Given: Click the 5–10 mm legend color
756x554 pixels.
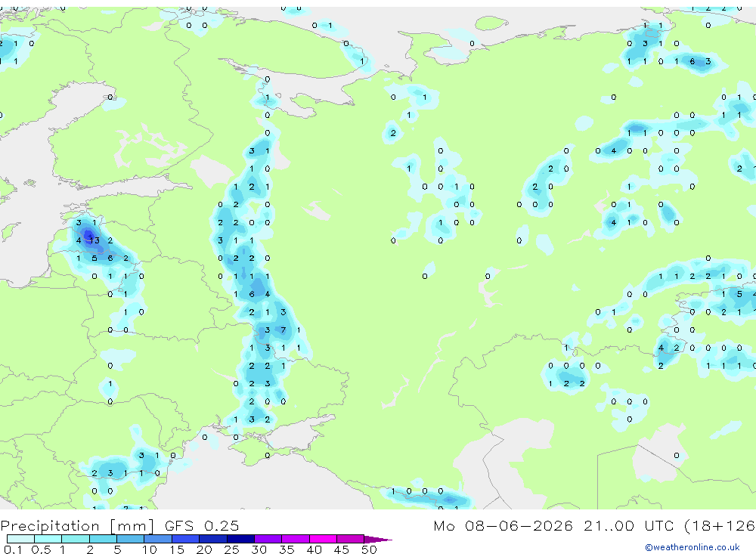Looking at the screenshot, I should click(131, 539).
